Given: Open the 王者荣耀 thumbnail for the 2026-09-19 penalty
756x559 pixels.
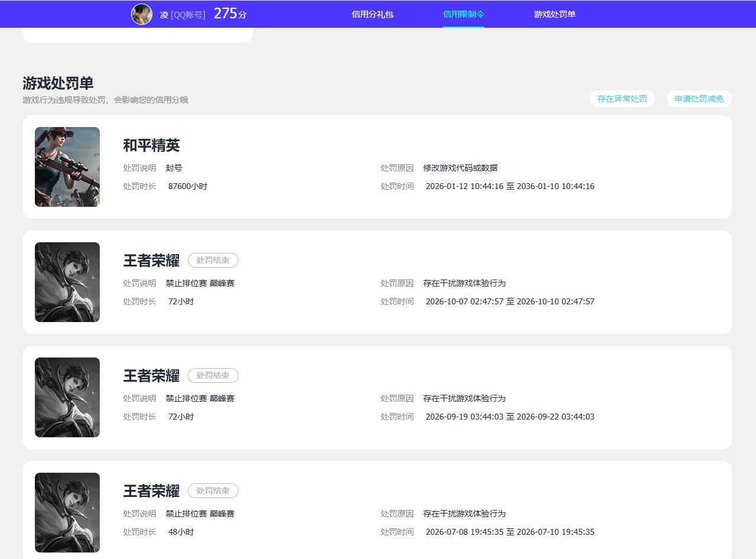Looking at the screenshot, I should [x=67, y=398].
